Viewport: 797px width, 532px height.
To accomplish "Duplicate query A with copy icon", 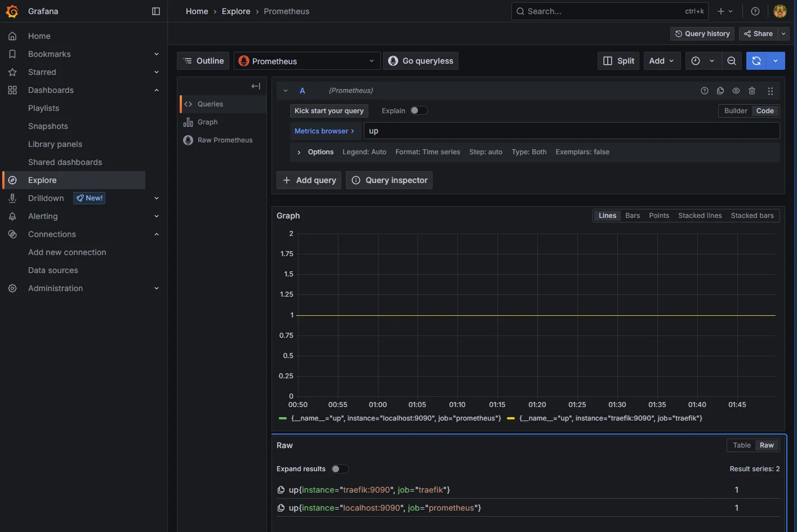I will coord(720,91).
